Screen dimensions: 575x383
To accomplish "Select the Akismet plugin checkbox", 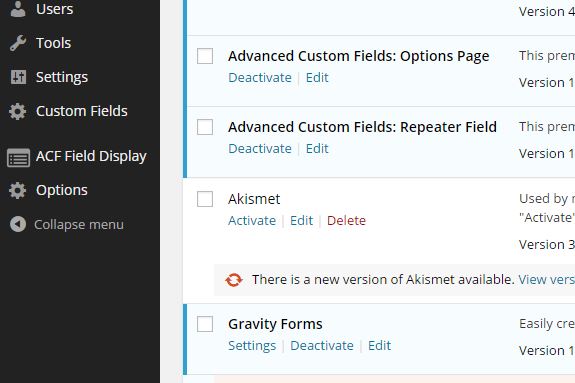I will 205,199.
